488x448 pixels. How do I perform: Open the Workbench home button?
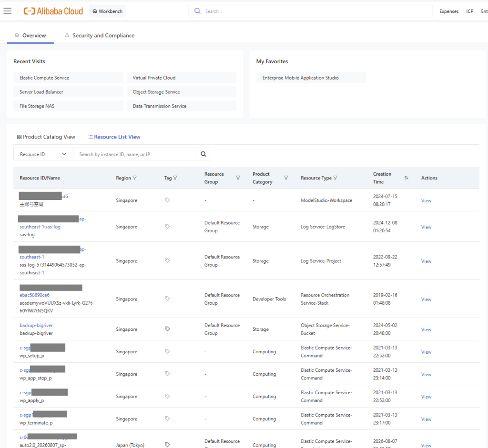(107, 11)
